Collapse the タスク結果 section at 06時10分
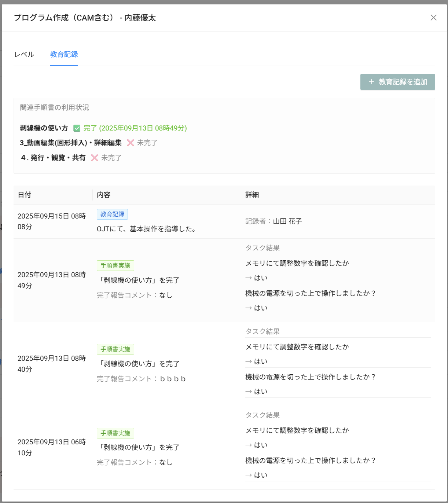Viewport: 448px width, 503px height. coord(262,415)
